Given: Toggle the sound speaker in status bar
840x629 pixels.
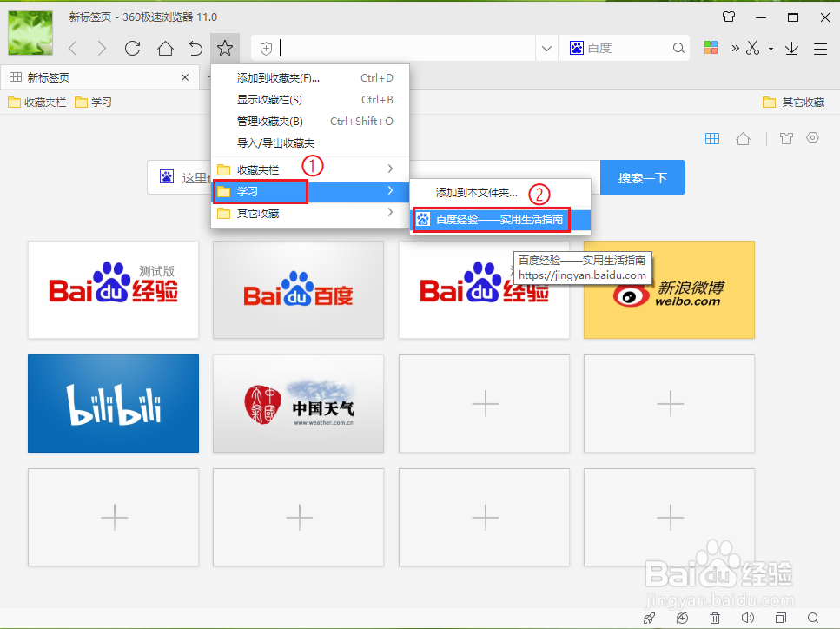Looking at the screenshot, I should 747,619.
